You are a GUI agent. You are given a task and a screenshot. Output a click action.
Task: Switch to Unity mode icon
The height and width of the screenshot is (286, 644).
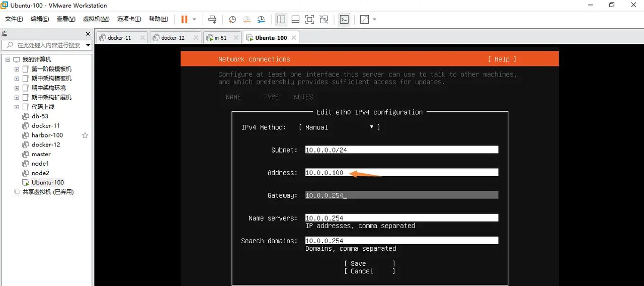click(x=324, y=19)
